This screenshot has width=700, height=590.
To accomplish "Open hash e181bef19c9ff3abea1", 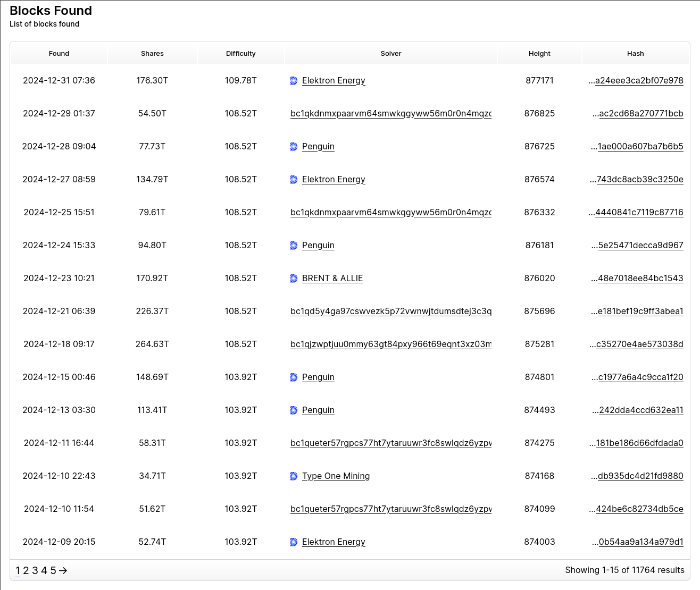I will 640,311.
